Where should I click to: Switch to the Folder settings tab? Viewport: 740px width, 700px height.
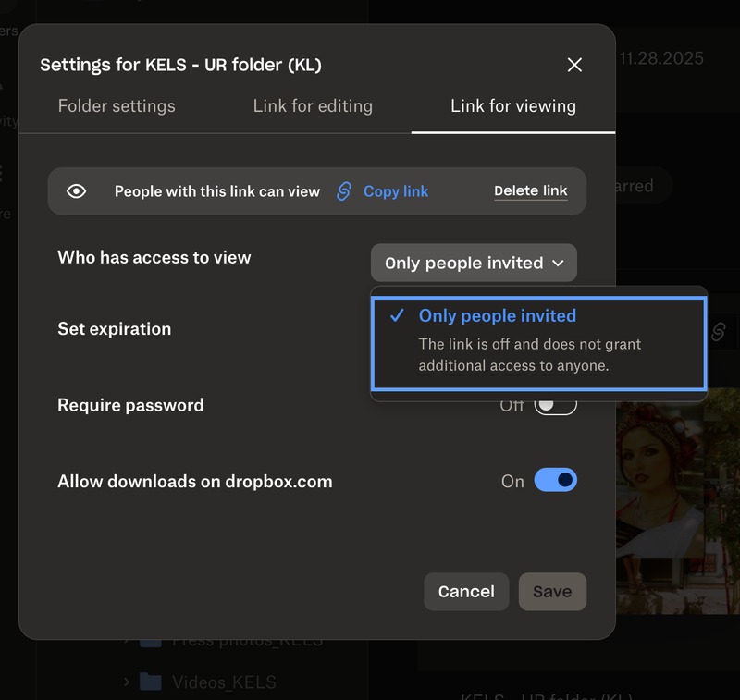(x=117, y=106)
